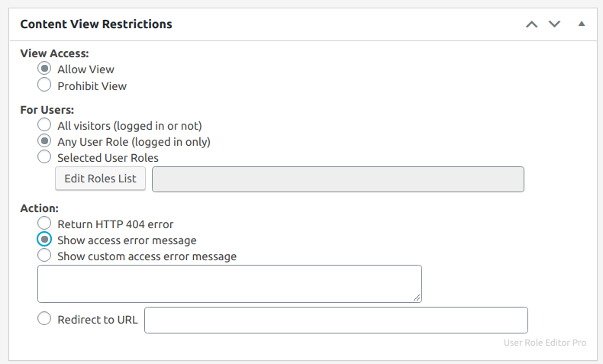The height and width of the screenshot is (364, 603).
Task: Select the Selected User Roles radio
Action: pyautogui.click(x=44, y=156)
